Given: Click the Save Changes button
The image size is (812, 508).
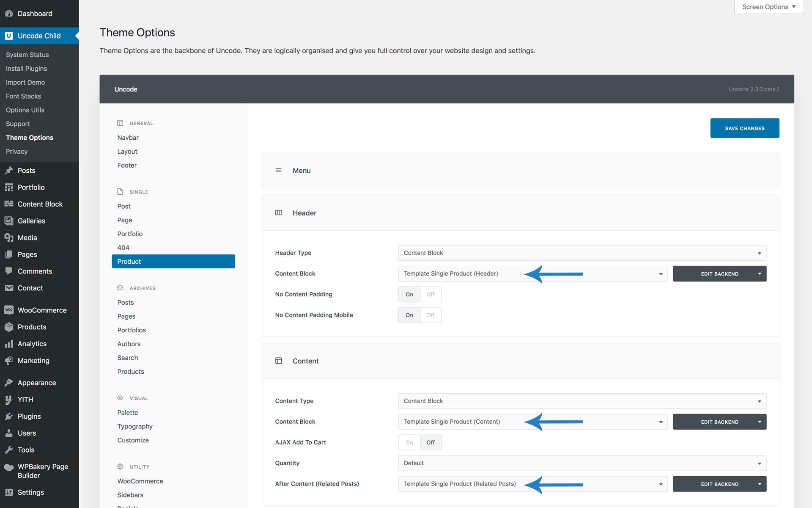Looking at the screenshot, I should (x=744, y=128).
